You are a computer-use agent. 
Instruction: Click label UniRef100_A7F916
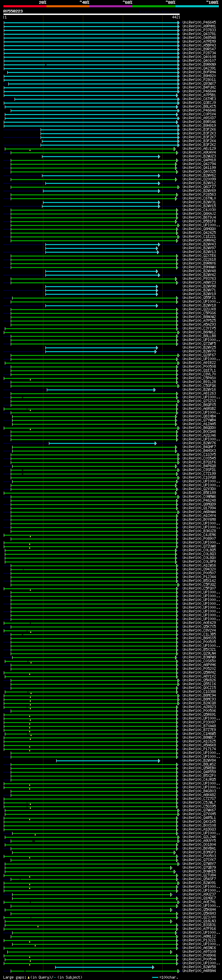coord(199,929)
